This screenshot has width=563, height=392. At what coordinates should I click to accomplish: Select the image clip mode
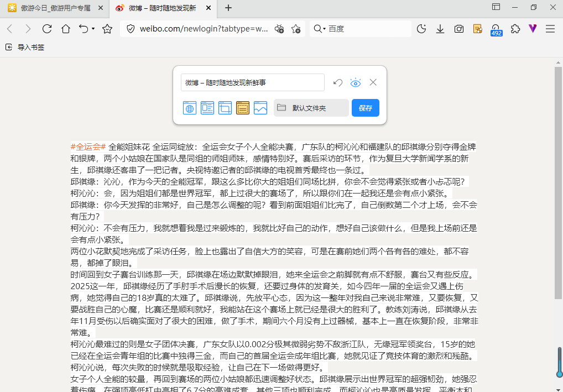pyautogui.click(x=260, y=108)
